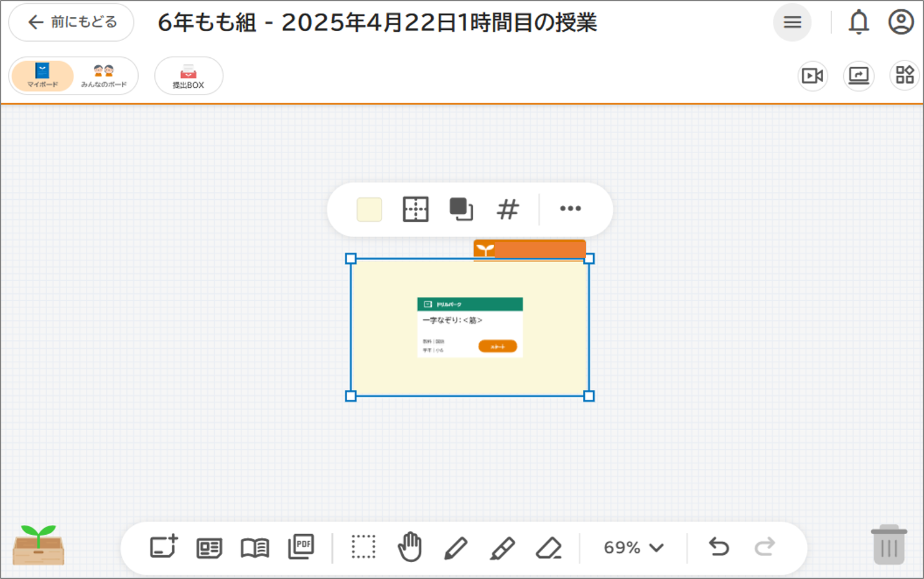Open the 69% zoom dropdown
The image size is (924, 579).
[633, 548]
